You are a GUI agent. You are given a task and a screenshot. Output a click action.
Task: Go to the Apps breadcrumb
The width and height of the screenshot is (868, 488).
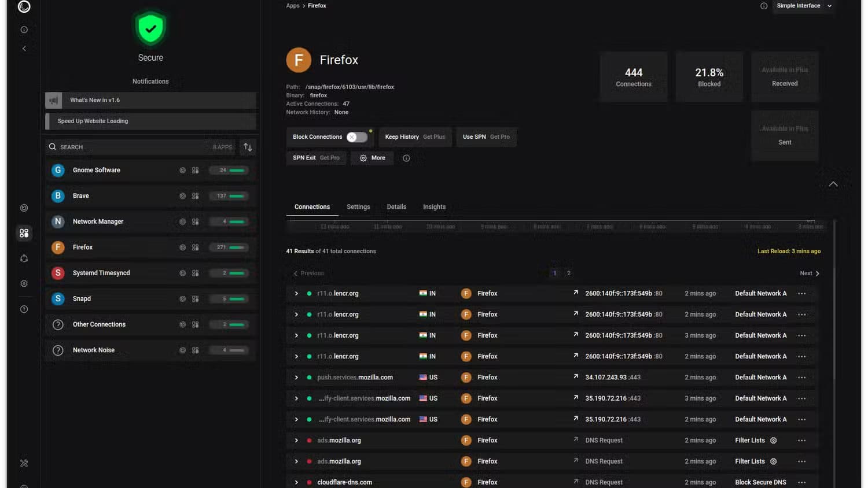coord(293,6)
